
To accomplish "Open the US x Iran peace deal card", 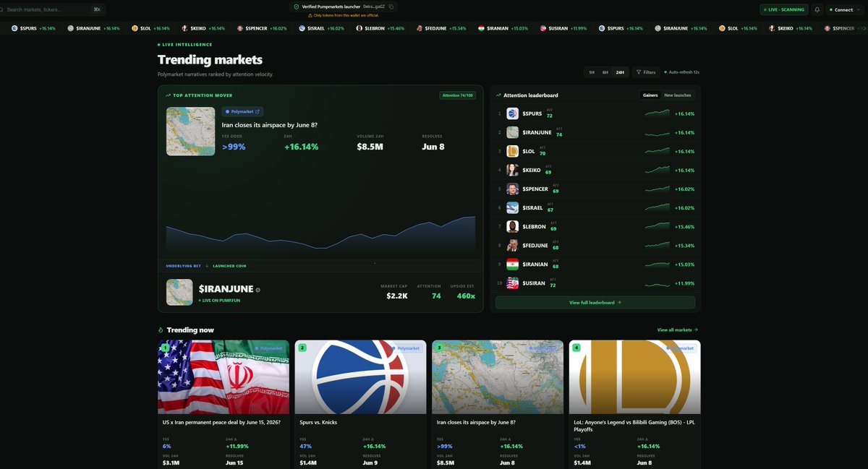I will pyautogui.click(x=224, y=405).
